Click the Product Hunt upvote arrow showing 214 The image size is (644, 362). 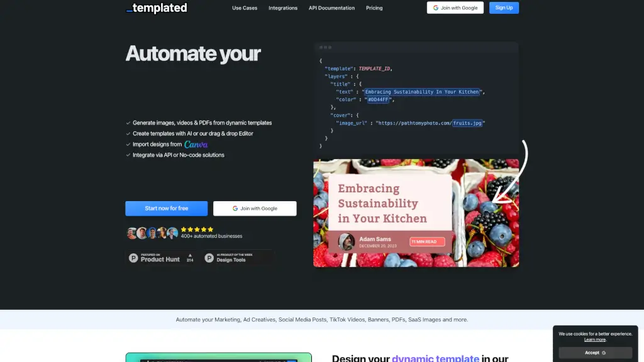[190, 256]
